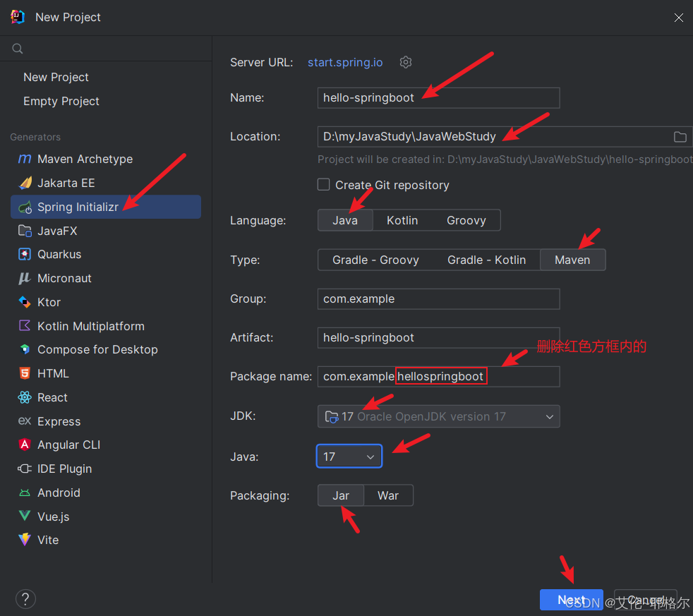Choose Vite generator label
Screen dimensions: 693x616
coord(48,540)
